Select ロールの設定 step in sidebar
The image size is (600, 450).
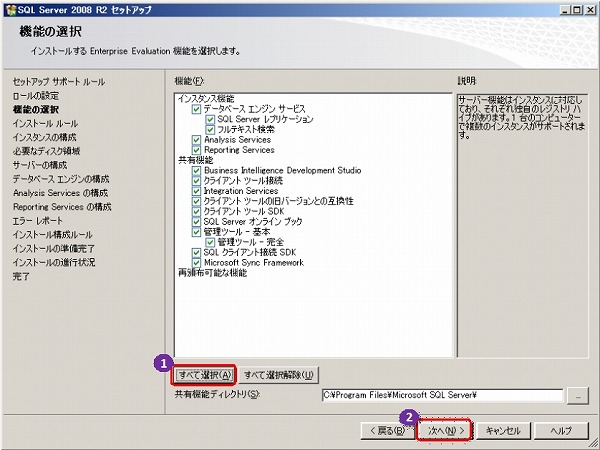pyautogui.click(x=36, y=96)
